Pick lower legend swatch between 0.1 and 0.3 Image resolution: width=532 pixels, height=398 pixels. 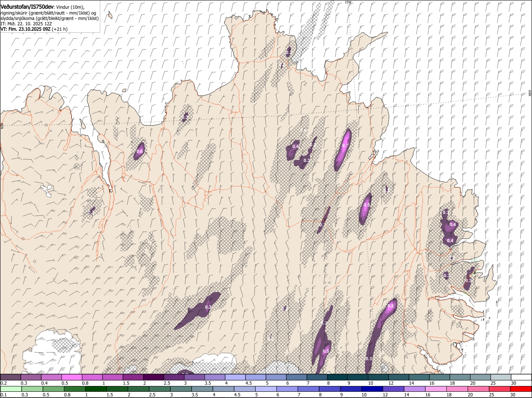point(11,389)
